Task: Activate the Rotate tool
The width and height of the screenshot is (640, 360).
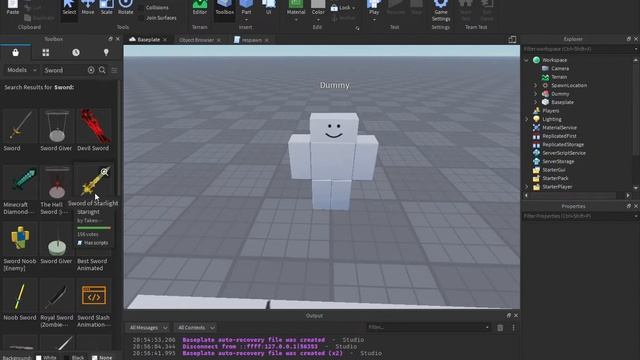Action: pyautogui.click(x=125, y=7)
